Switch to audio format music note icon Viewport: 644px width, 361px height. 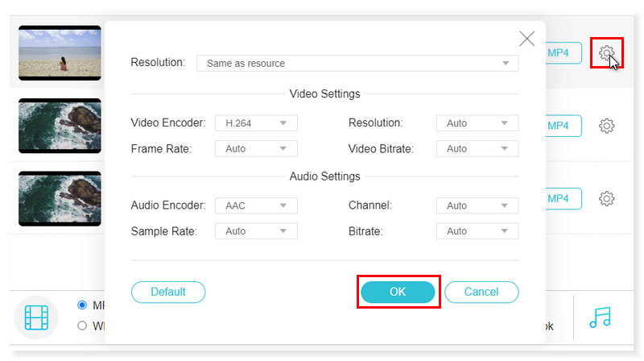point(600,317)
